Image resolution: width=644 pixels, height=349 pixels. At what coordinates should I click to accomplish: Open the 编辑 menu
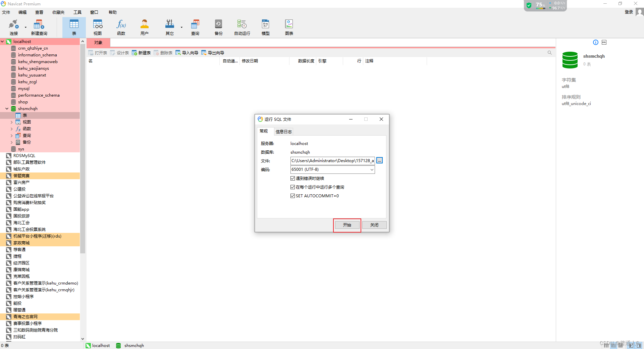22,12
